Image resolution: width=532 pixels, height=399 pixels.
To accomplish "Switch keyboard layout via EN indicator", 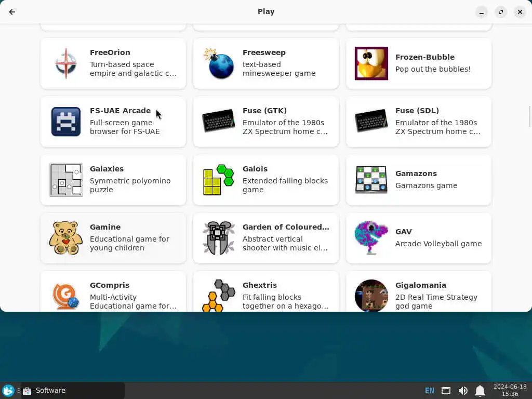I will click(430, 391).
